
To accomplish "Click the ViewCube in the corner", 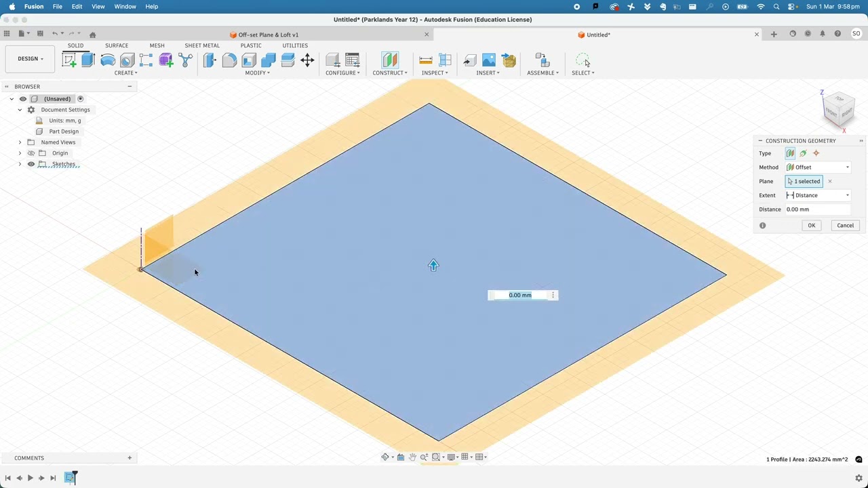I will pyautogui.click(x=839, y=108).
